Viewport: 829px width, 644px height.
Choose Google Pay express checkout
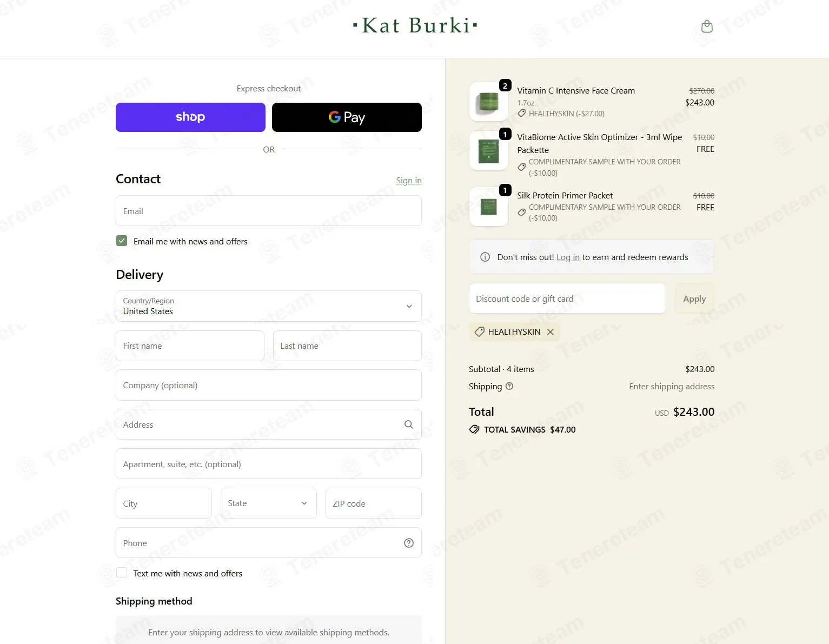coord(347,117)
